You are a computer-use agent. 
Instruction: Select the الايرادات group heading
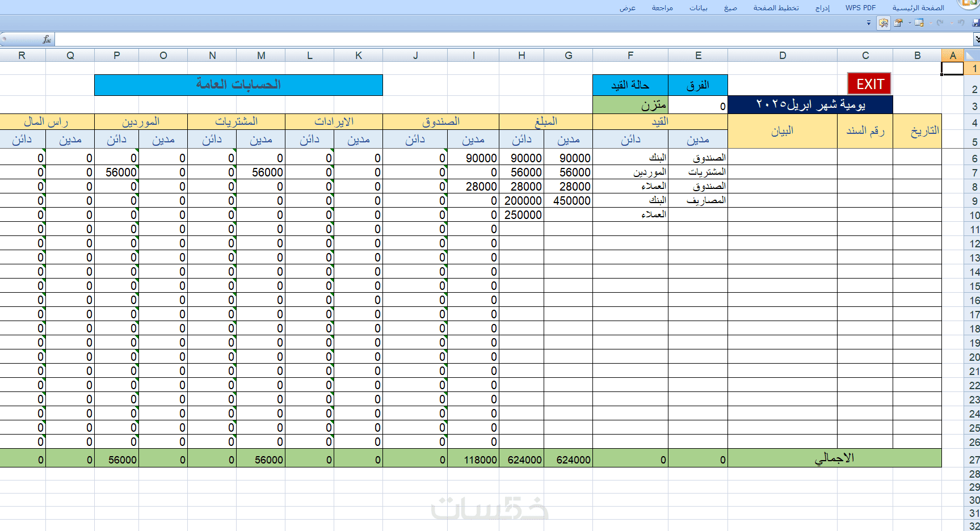point(334,121)
